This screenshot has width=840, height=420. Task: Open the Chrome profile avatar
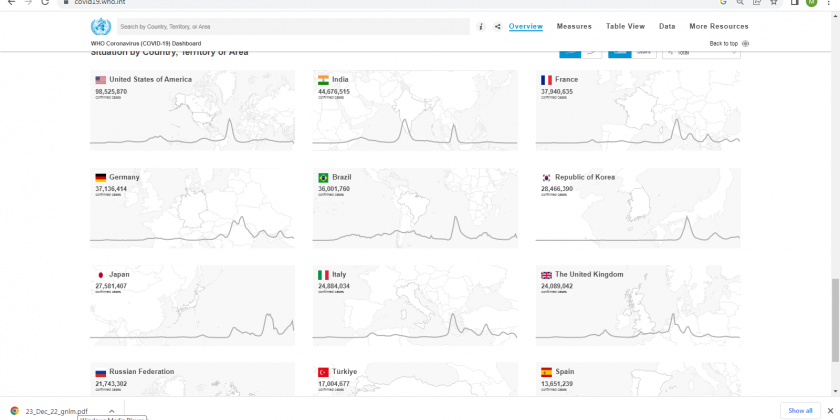pos(810,3)
